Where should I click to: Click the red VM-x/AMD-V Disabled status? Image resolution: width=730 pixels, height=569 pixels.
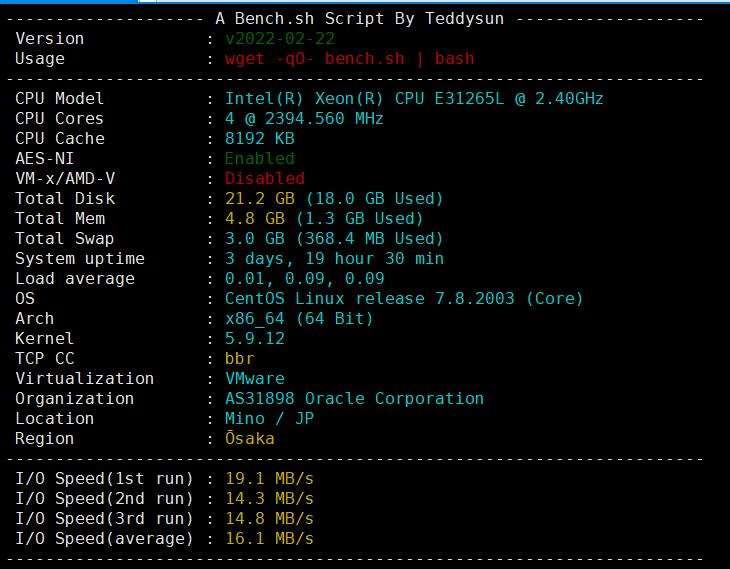(x=264, y=178)
